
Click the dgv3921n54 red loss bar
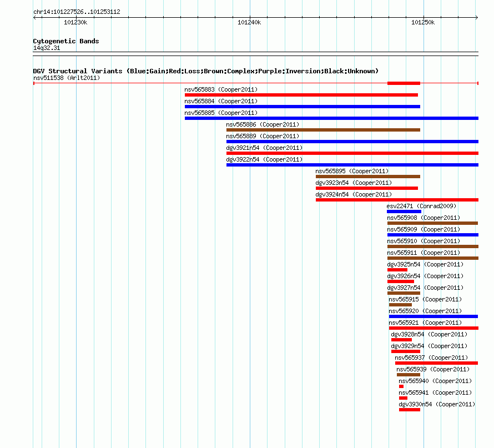coord(352,153)
